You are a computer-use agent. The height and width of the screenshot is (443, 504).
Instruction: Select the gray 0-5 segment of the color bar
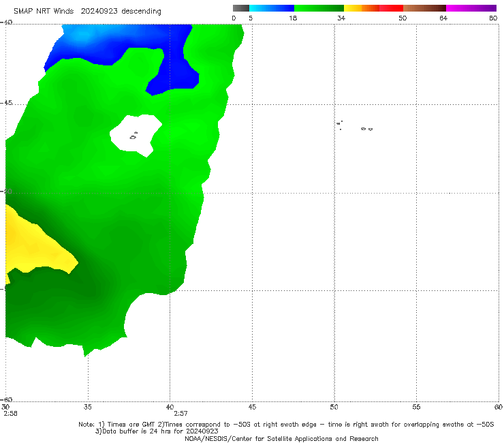point(241,8)
